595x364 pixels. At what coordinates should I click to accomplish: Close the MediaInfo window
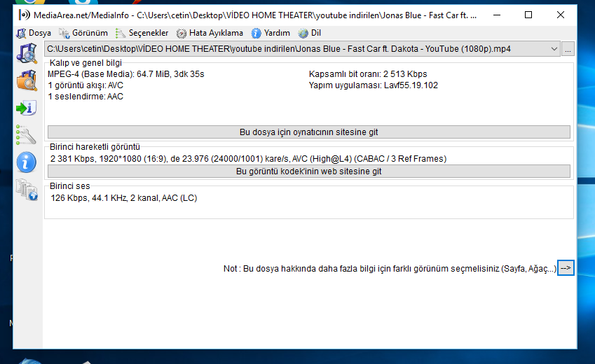(561, 15)
